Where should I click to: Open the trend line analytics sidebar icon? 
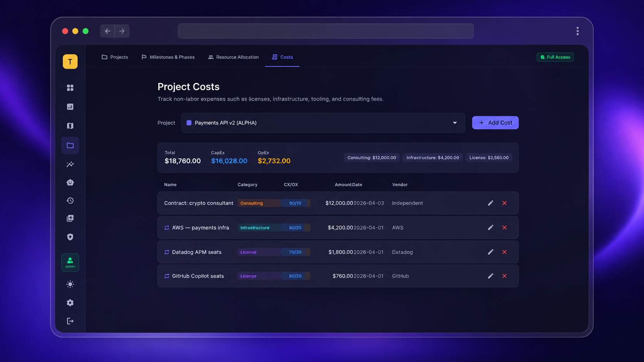click(70, 164)
